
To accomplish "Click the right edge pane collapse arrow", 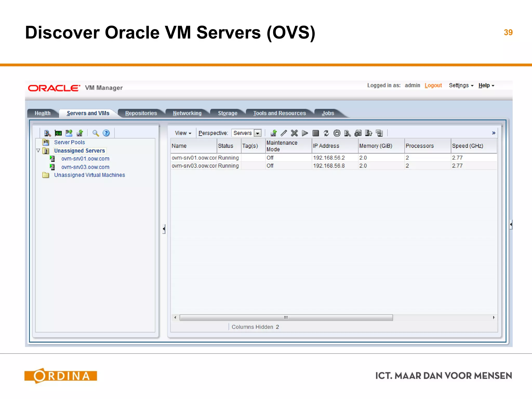I will coord(511,224).
